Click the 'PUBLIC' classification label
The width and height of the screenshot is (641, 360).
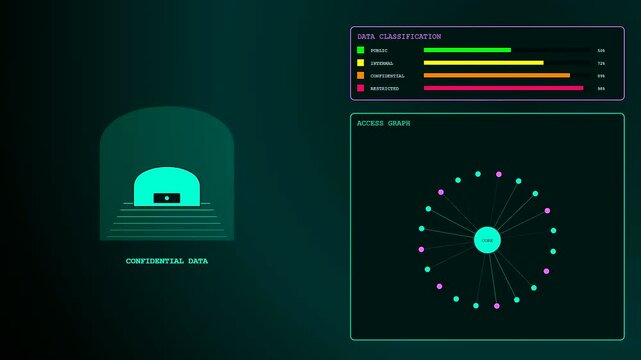[379, 50]
